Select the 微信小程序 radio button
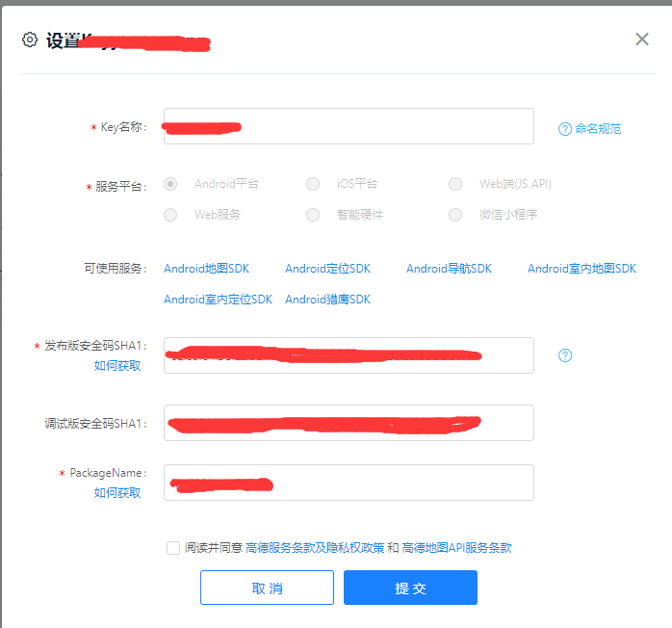The width and height of the screenshot is (672, 628). tap(454, 215)
